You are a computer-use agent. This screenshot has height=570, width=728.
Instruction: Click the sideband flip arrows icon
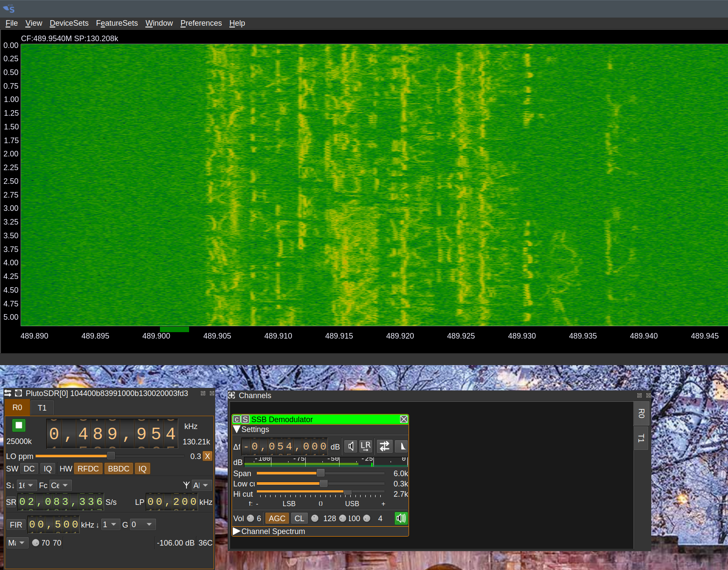point(385,447)
